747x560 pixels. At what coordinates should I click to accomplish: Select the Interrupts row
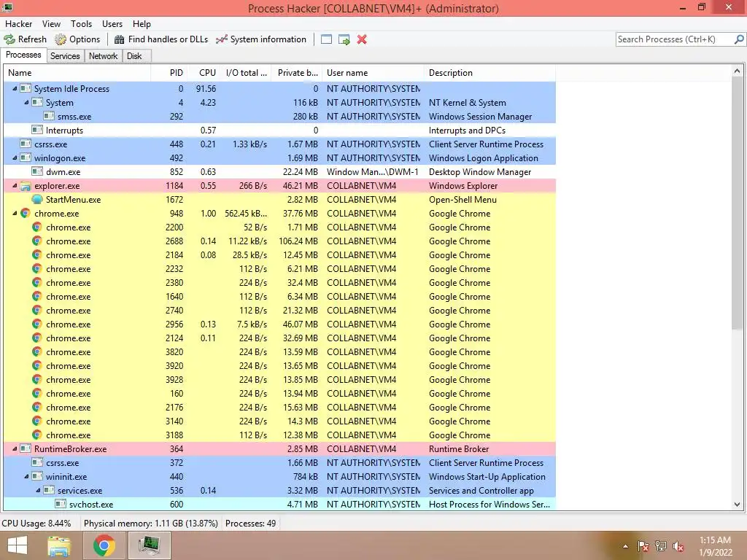[279, 131]
